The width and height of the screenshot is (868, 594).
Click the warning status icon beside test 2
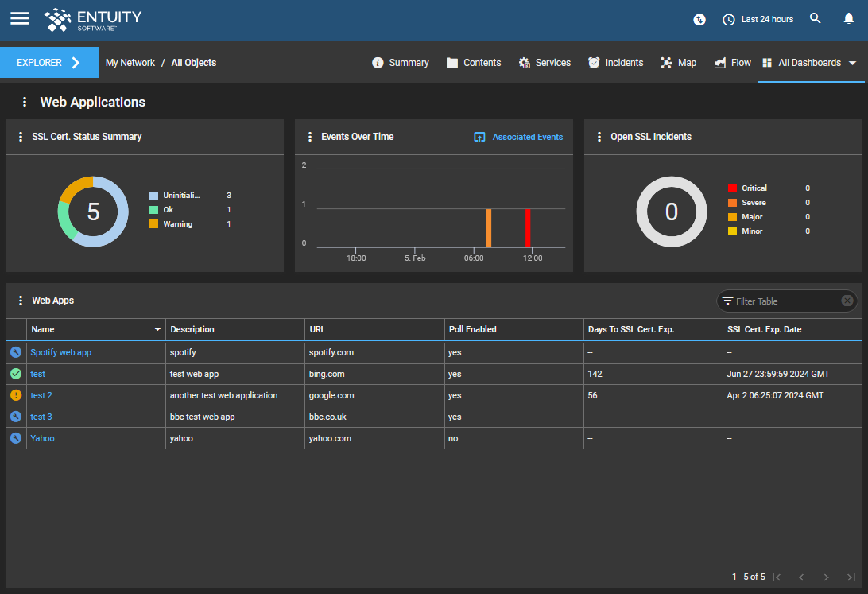click(16, 395)
